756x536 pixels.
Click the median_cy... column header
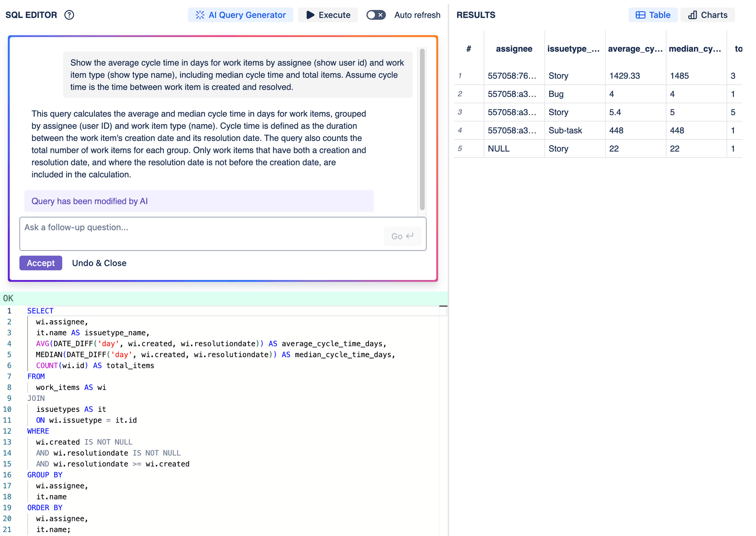click(696, 49)
